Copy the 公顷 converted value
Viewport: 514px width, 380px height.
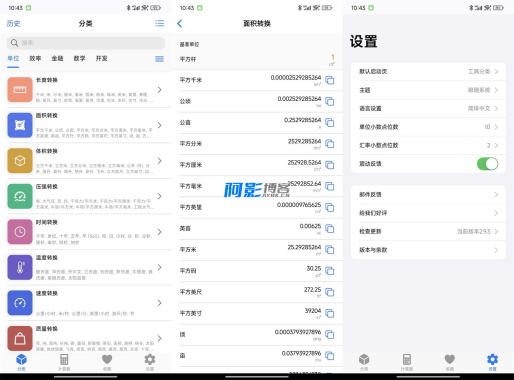[330, 101]
